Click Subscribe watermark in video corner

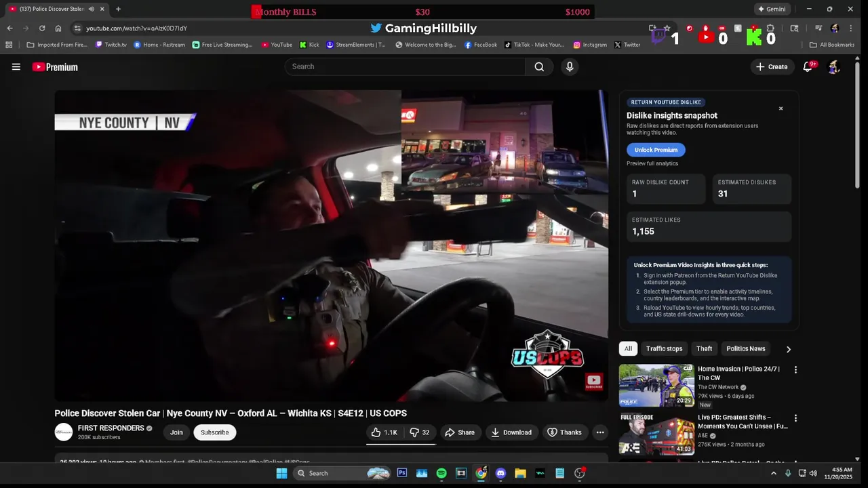pyautogui.click(x=593, y=382)
